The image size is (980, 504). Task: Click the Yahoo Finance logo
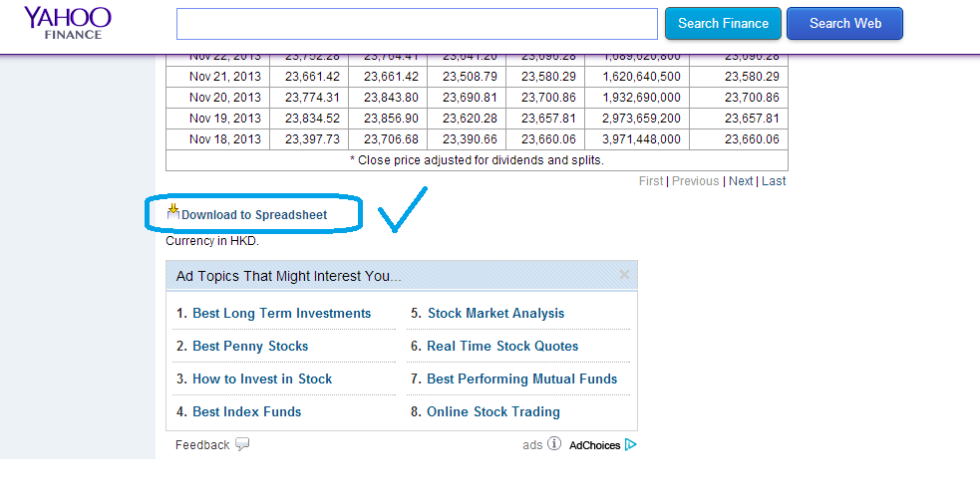tap(68, 23)
